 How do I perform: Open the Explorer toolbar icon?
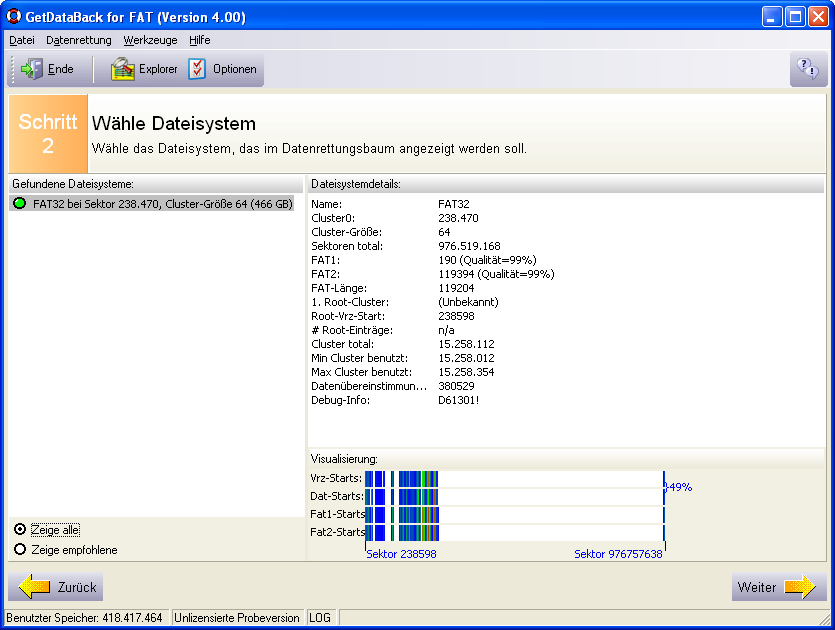[x=122, y=69]
